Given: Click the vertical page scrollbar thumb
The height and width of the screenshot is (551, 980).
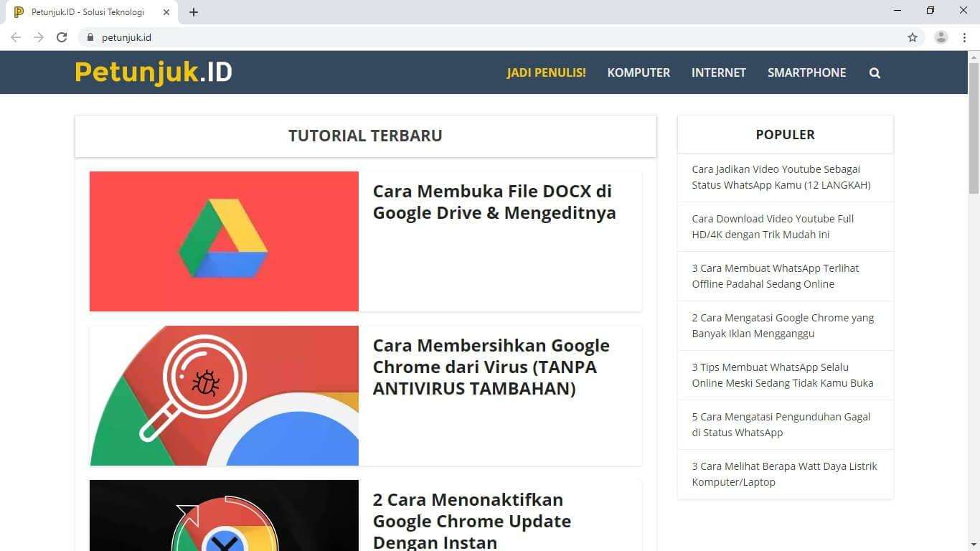Looking at the screenshot, I should coord(974,128).
